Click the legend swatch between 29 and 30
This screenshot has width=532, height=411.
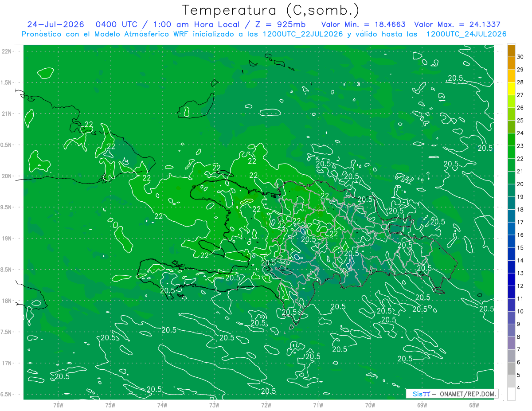coord(511,63)
